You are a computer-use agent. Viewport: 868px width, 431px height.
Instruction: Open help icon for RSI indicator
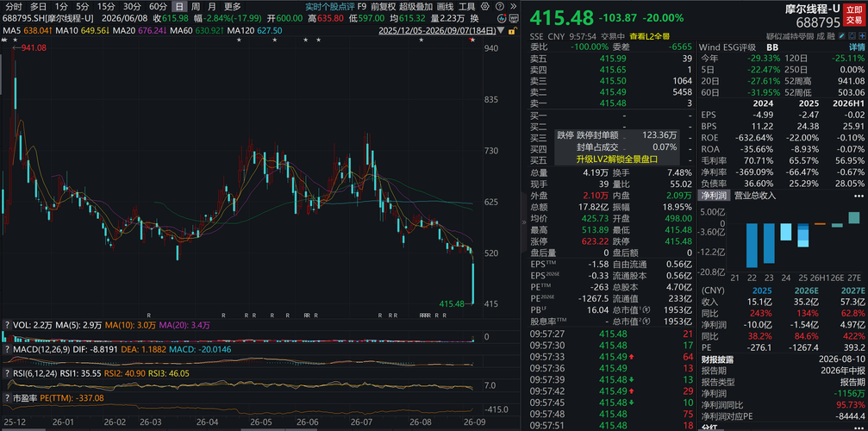click(x=7, y=373)
